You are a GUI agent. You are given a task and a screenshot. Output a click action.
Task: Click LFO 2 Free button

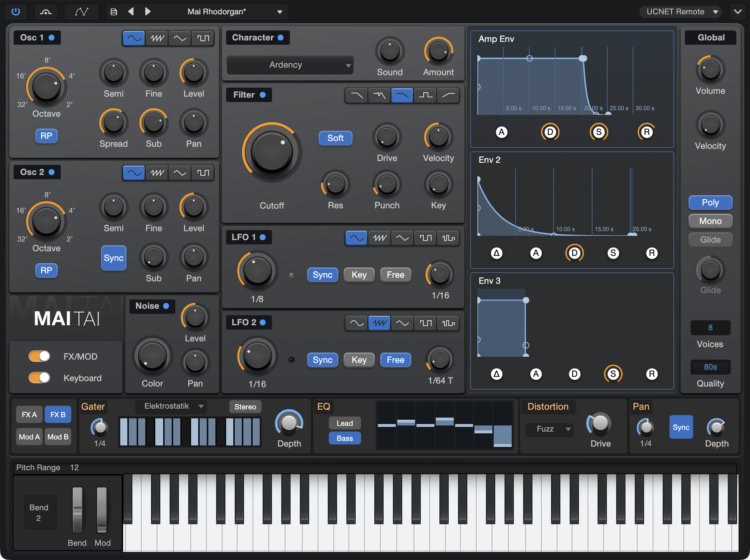tap(395, 360)
